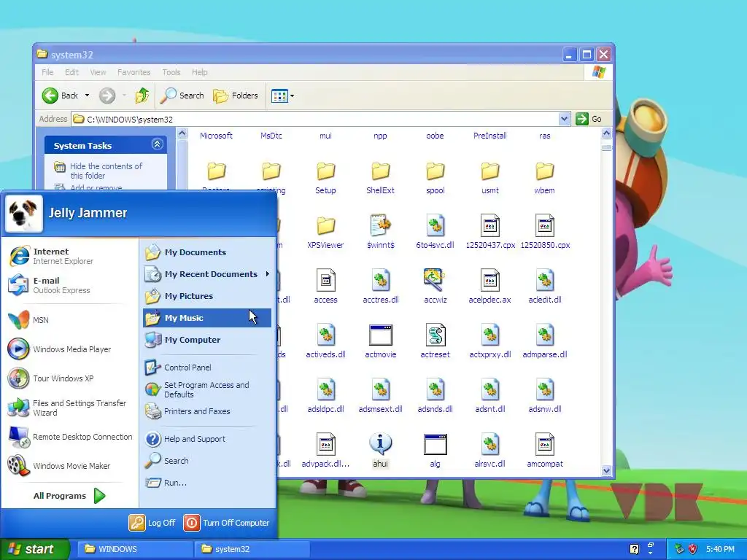747x560 pixels.
Task: Expand All Programs list
Action: [69, 496]
